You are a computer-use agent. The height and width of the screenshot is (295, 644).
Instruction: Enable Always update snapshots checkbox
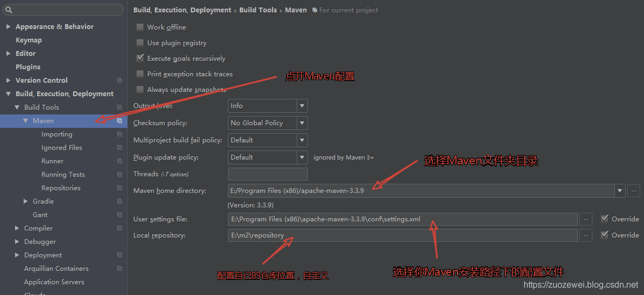point(140,89)
